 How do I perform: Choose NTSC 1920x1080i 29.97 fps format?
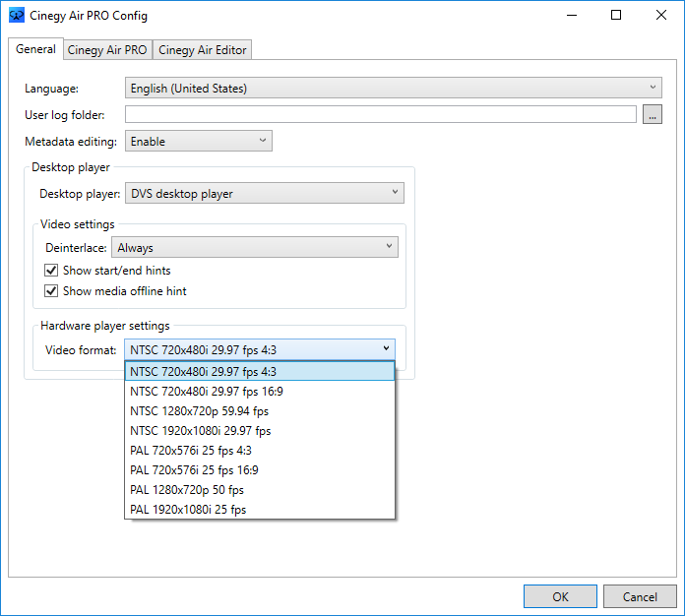(x=260, y=430)
